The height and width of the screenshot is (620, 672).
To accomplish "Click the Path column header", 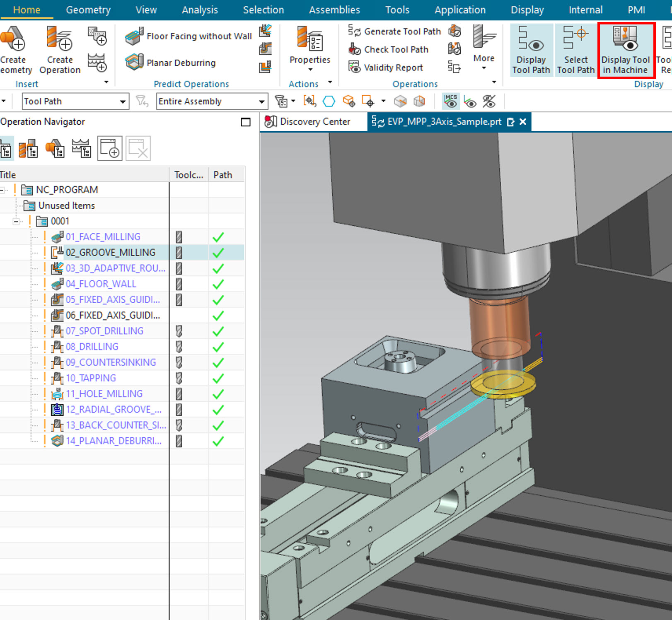I will click(223, 175).
